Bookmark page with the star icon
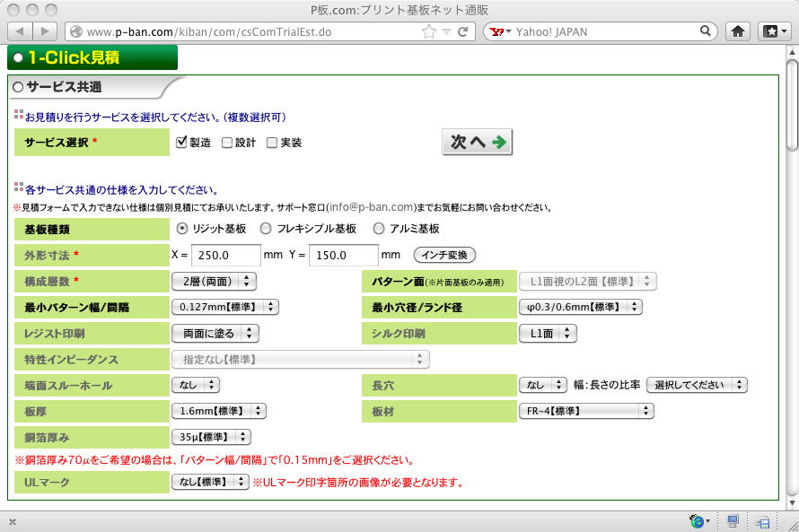799x532 pixels. (x=429, y=32)
